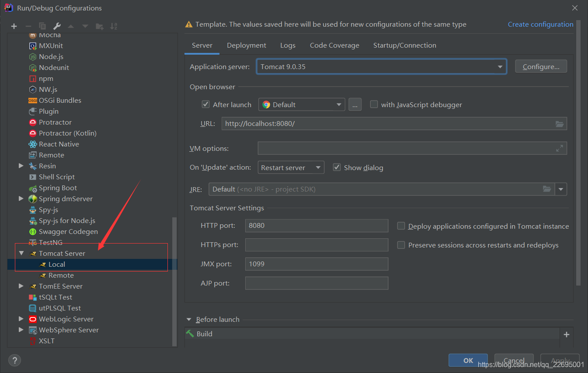This screenshot has height=373, width=588.
Task: Click the Cancel button
Action: pos(514,360)
